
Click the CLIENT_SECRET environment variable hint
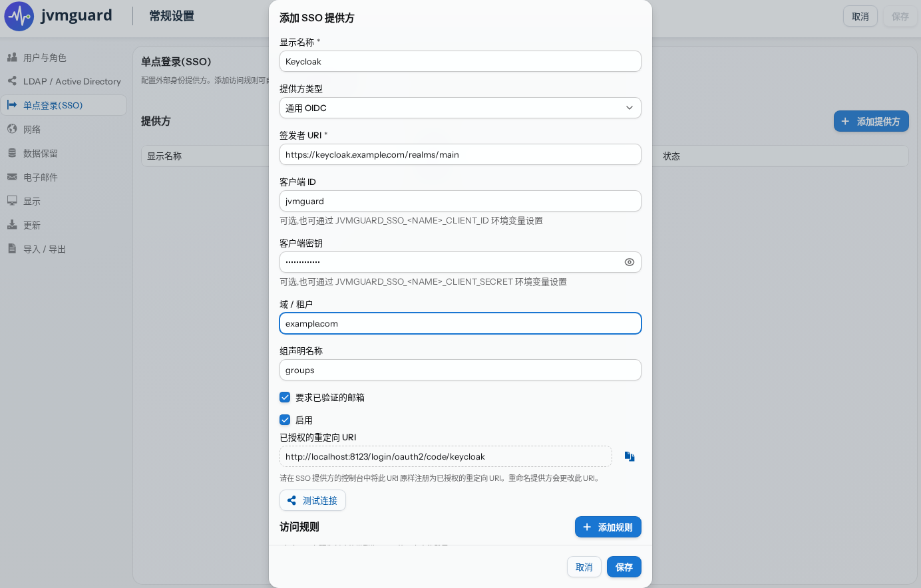pyautogui.click(x=423, y=282)
